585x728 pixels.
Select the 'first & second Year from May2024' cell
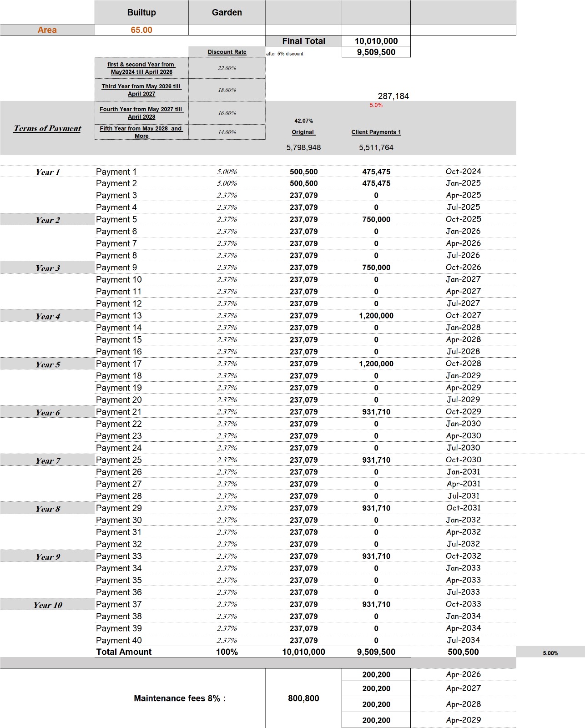(x=141, y=68)
